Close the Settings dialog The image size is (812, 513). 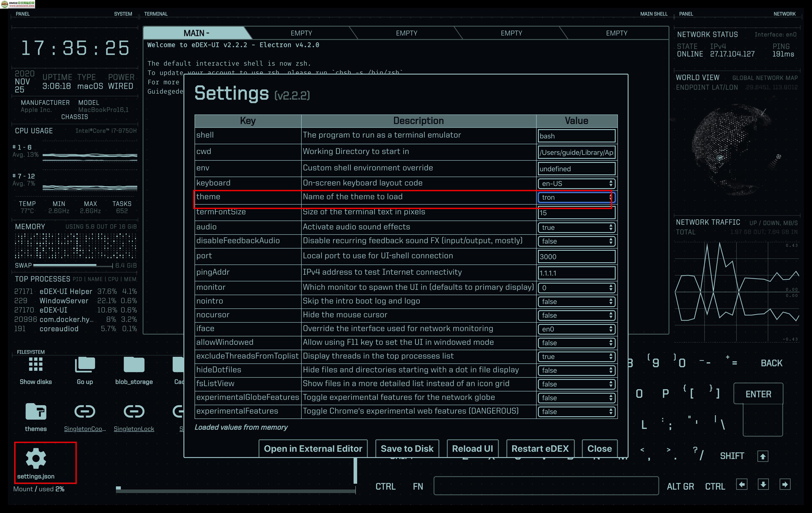(599, 448)
